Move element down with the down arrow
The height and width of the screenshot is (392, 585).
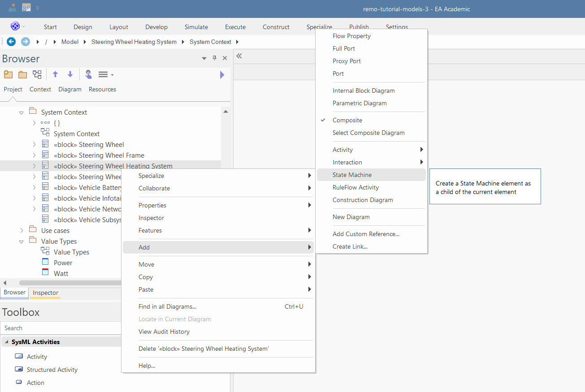click(70, 74)
